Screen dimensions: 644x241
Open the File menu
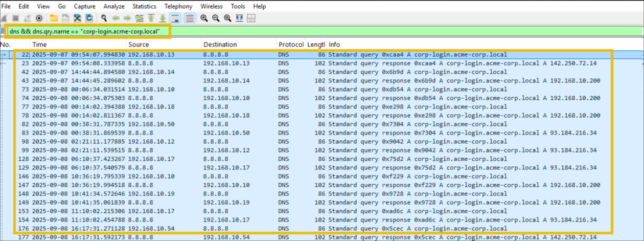pos(6,6)
